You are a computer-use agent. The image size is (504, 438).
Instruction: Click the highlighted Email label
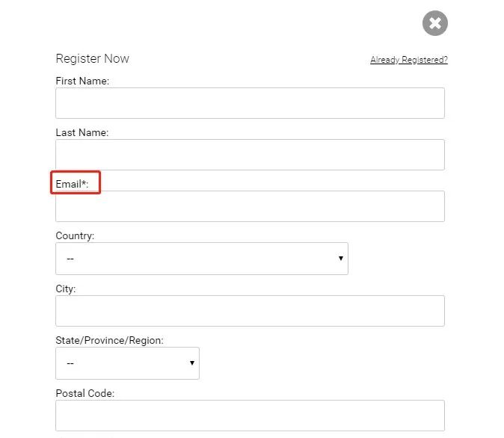click(x=72, y=184)
